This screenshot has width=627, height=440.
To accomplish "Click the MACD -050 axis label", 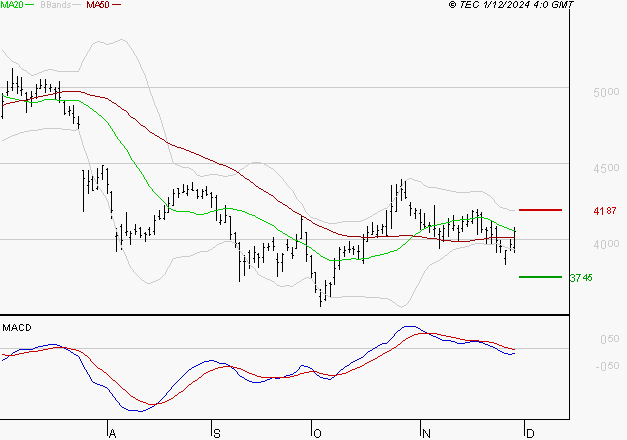I will coord(607,366).
